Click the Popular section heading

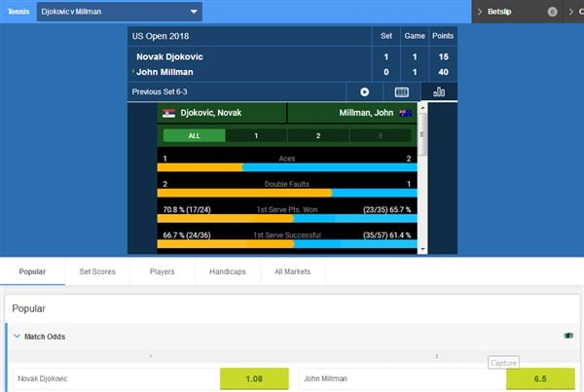click(x=28, y=308)
